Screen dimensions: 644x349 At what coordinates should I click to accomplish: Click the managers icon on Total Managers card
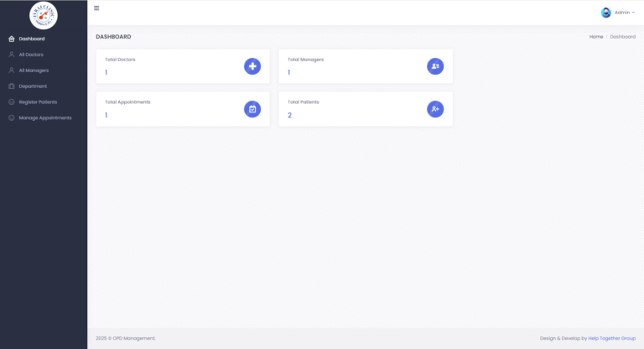(435, 66)
